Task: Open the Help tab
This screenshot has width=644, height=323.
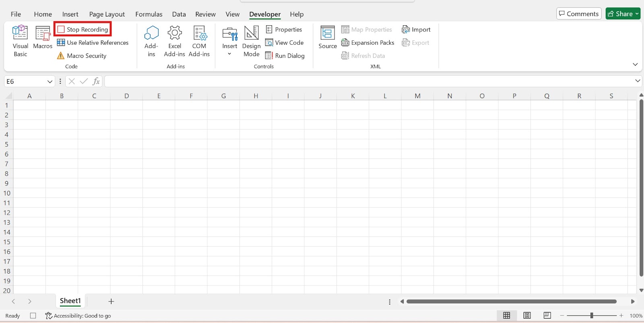Action: [297, 14]
